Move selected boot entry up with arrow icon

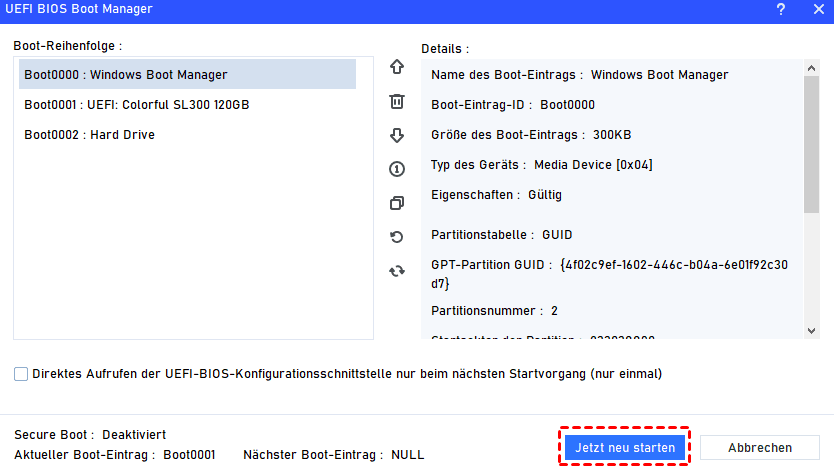[397, 67]
